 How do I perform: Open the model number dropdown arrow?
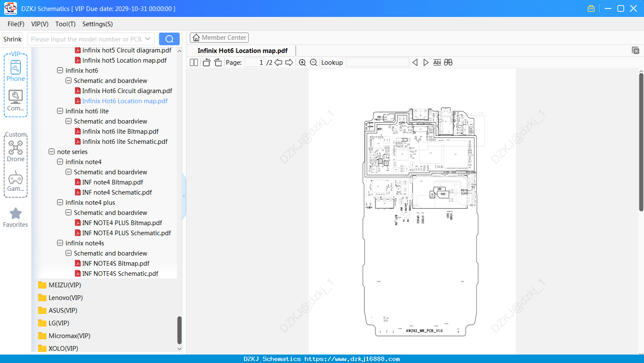point(148,39)
